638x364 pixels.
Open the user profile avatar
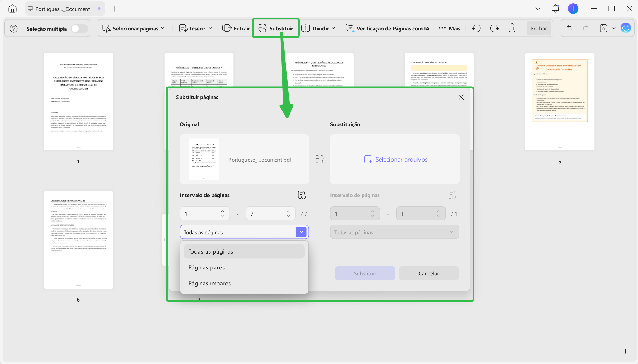pos(573,9)
